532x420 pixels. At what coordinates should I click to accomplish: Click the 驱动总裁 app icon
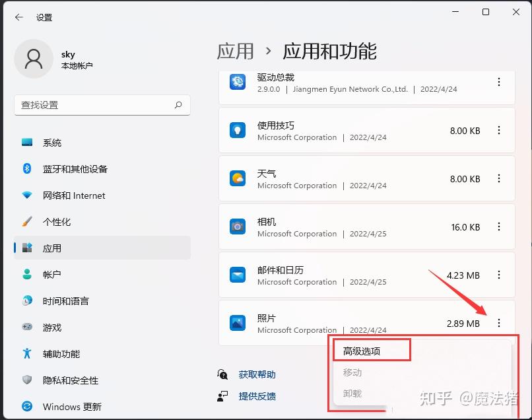coord(238,82)
